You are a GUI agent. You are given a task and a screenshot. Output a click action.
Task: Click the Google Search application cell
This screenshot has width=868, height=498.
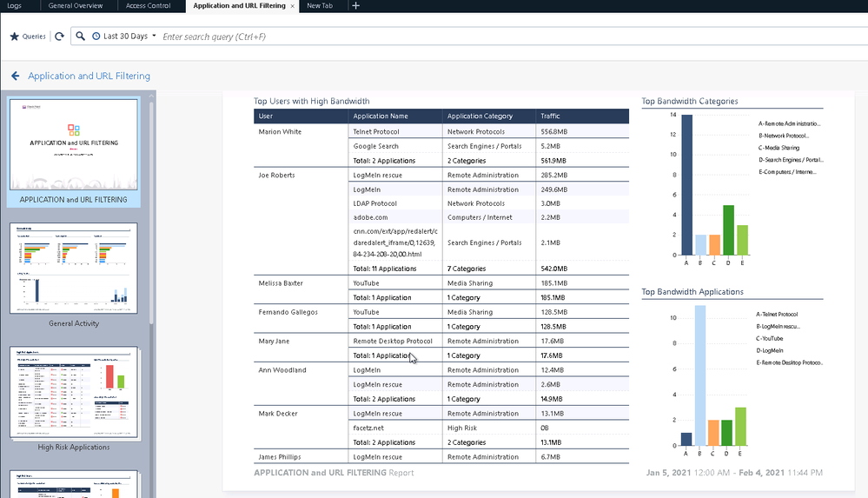pyautogui.click(x=376, y=146)
